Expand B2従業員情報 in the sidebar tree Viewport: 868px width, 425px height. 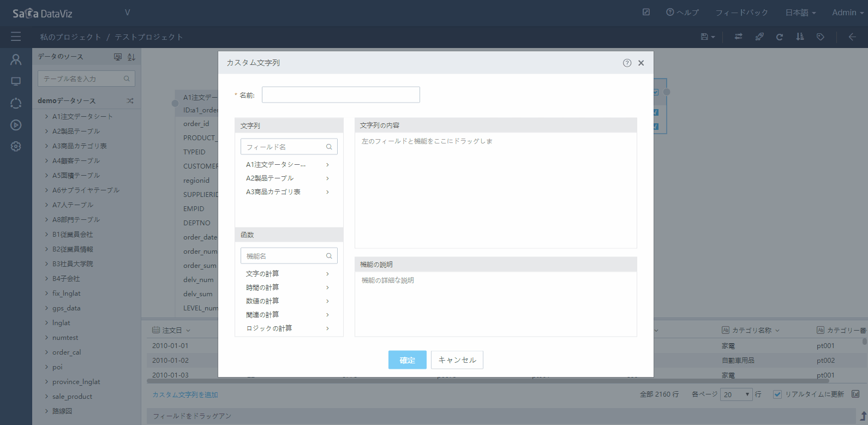click(x=47, y=249)
